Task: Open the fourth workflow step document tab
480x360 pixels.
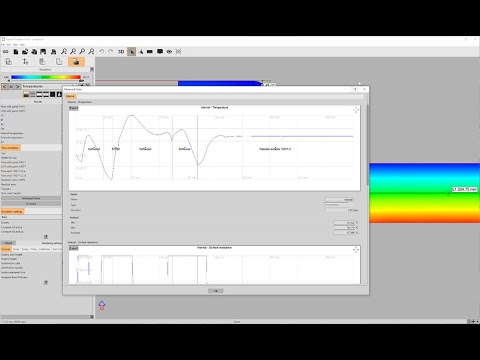Action: click(x=59, y=62)
